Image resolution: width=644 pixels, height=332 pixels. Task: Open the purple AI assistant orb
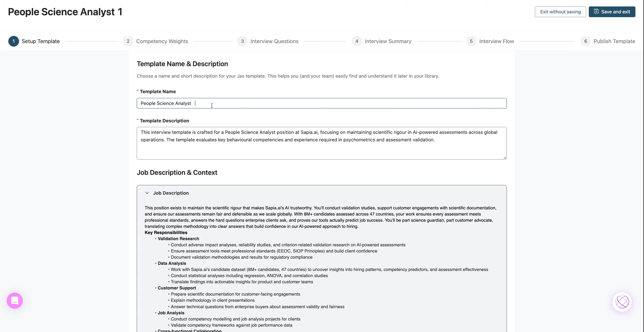[622, 302]
